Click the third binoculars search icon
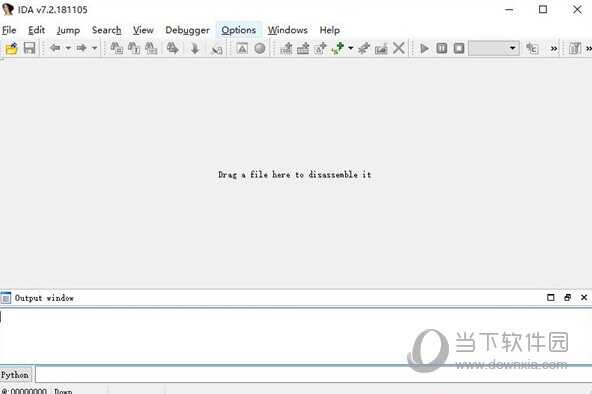The width and height of the screenshot is (592, 394). tap(151, 48)
